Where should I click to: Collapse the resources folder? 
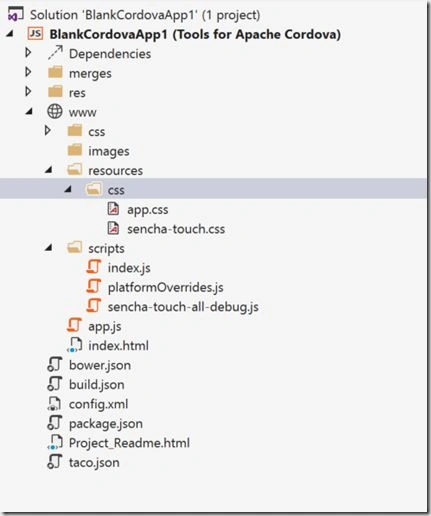[49, 170]
